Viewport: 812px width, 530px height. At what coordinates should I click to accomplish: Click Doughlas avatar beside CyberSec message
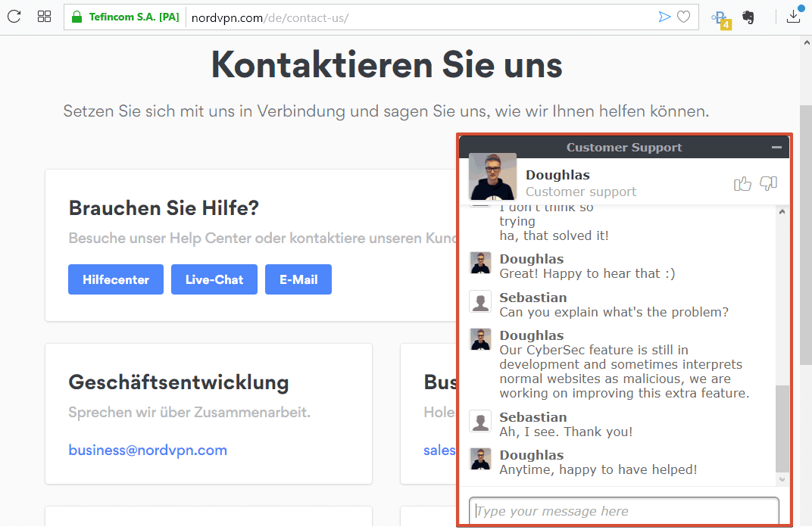480,339
